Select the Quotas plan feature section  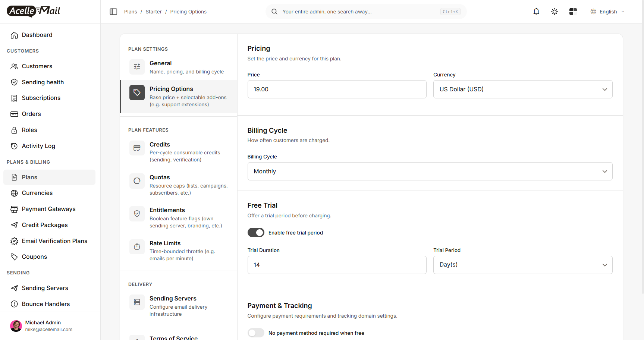tap(179, 185)
